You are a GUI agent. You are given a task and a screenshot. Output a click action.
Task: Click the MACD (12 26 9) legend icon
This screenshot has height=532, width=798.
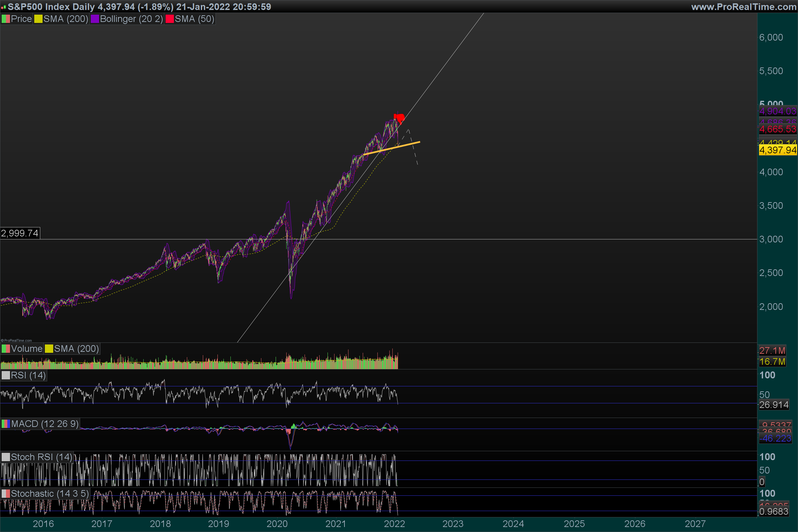6,424
